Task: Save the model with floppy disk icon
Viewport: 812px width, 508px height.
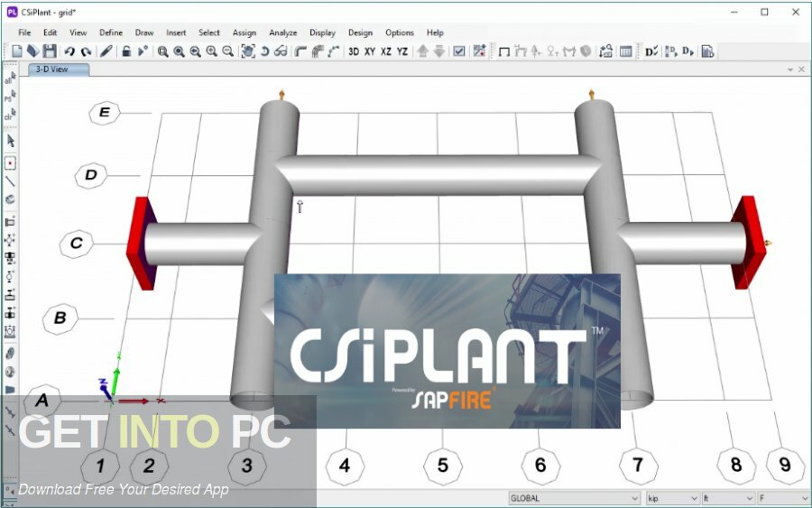Action: [50, 51]
